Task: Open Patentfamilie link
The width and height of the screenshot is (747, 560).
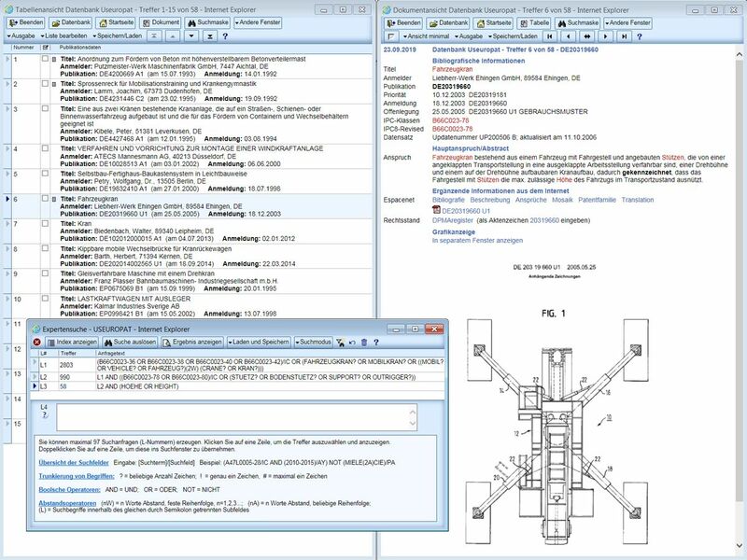Action: (597, 200)
